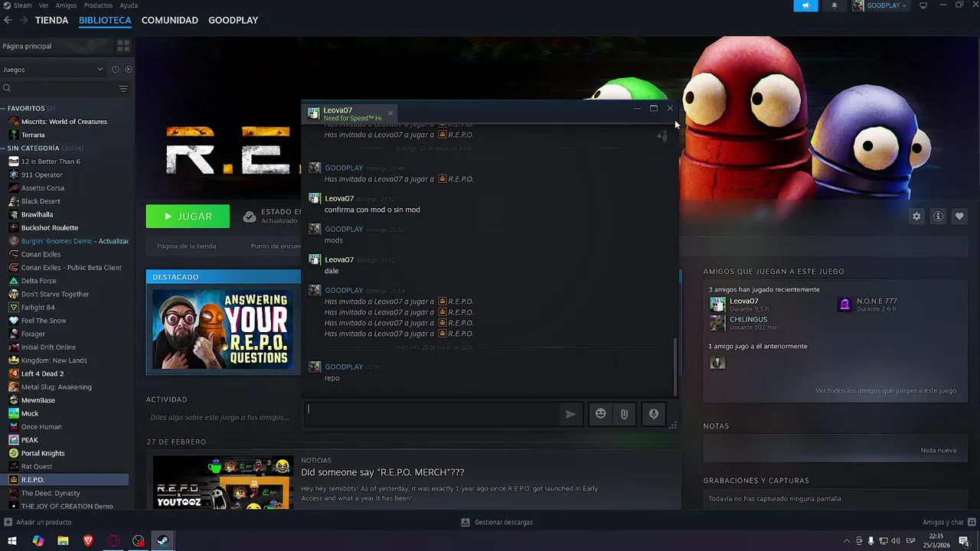Show hidden tray icons chevron
Viewport: 980px width, 551px height.
click(x=847, y=541)
